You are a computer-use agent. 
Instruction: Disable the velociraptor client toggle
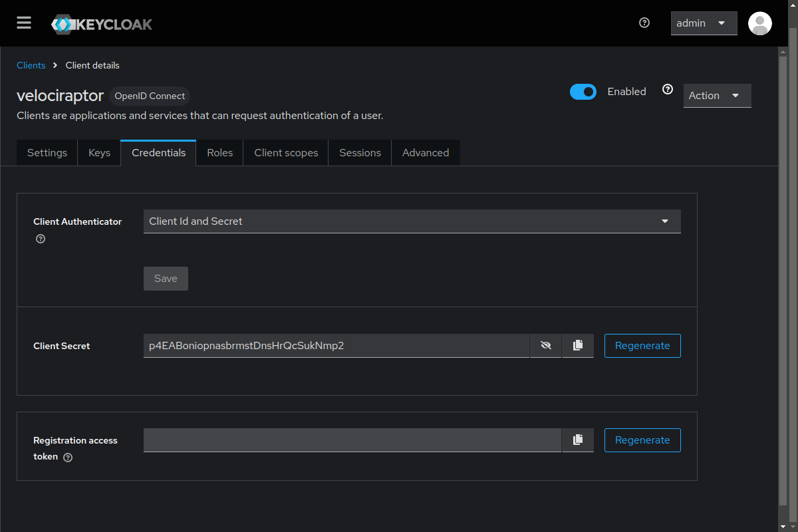(583, 92)
